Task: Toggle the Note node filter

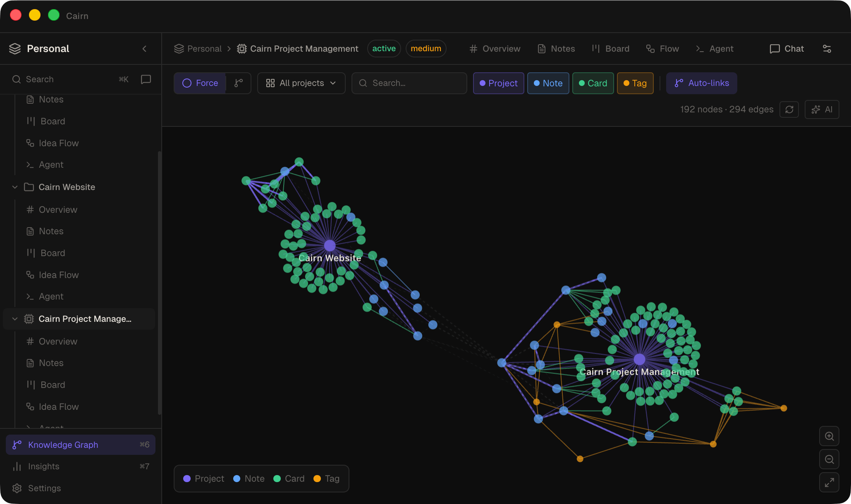Action: tap(548, 83)
